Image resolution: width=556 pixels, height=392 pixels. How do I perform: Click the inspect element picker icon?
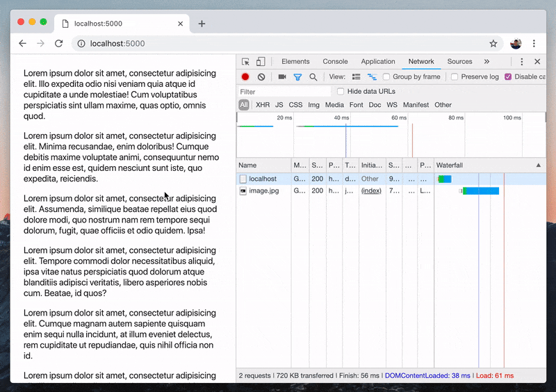point(245,62)
